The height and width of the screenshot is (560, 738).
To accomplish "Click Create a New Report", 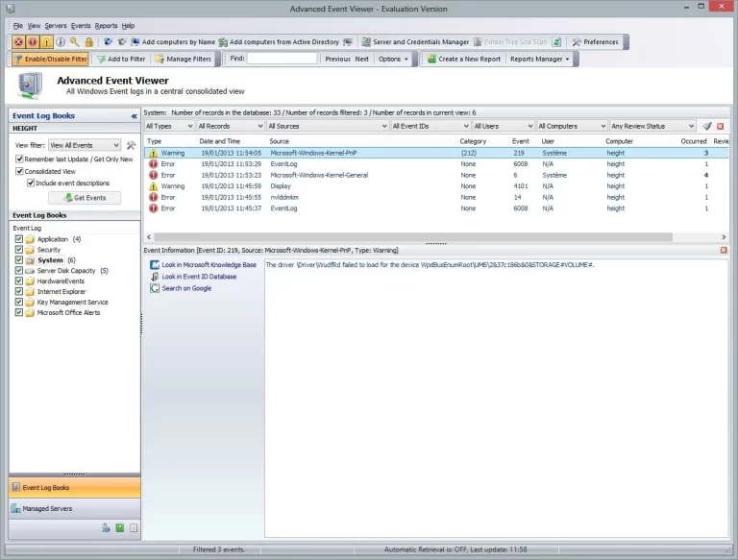I will click(x=464, y=59).
